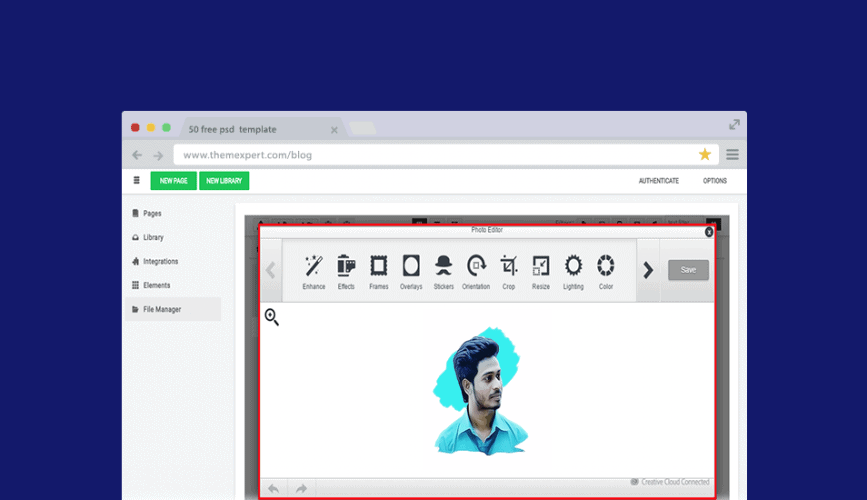Close the Photo Editor dialog
Screen dimensions: 867x500
click(709, 232)
